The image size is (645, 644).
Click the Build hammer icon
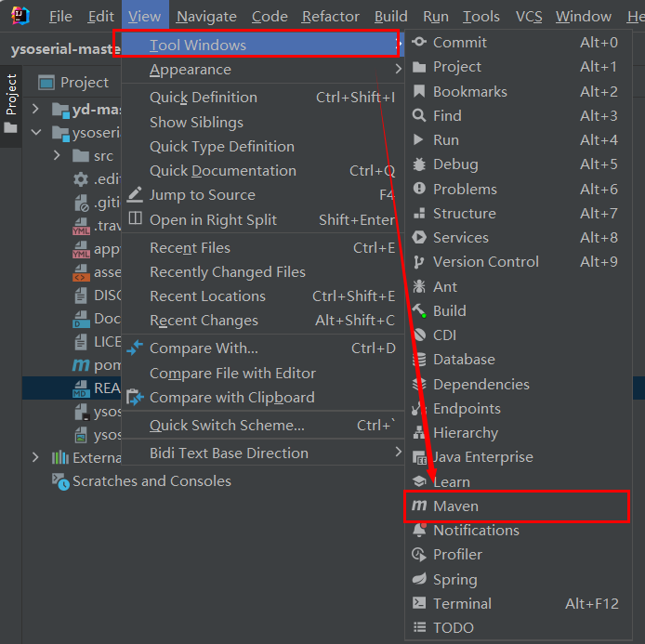click(419, 311)
